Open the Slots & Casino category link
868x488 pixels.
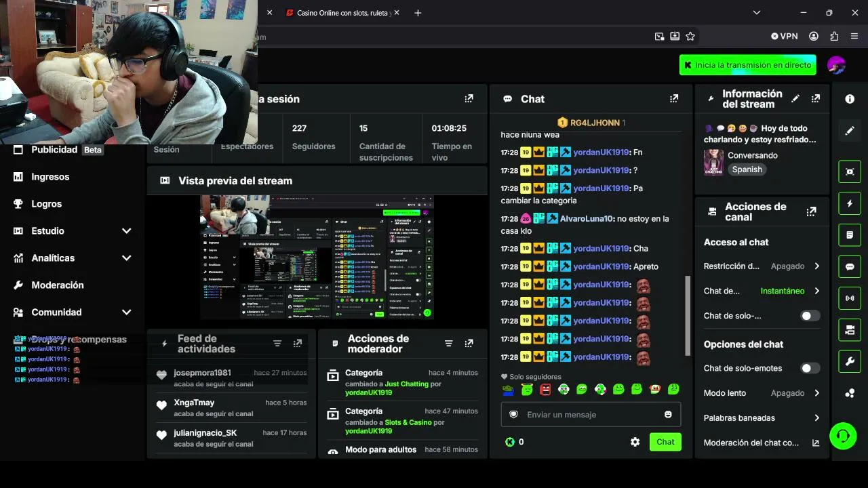408,422
